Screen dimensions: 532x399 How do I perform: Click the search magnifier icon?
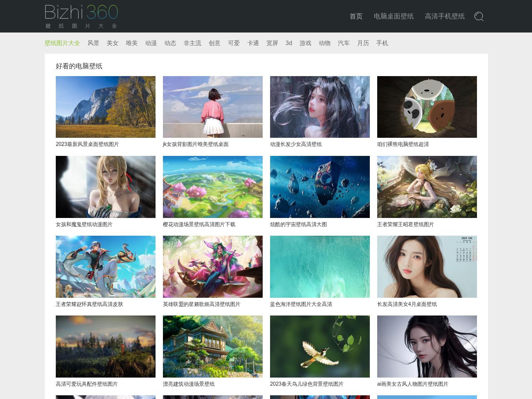(x=479, y=16)
